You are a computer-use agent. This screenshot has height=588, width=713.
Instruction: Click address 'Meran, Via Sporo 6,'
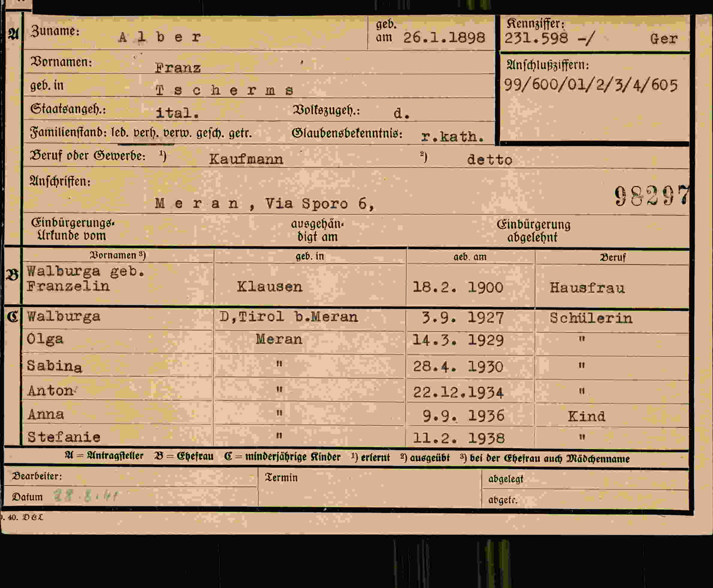pyautogui.click(x=265, y=203)
